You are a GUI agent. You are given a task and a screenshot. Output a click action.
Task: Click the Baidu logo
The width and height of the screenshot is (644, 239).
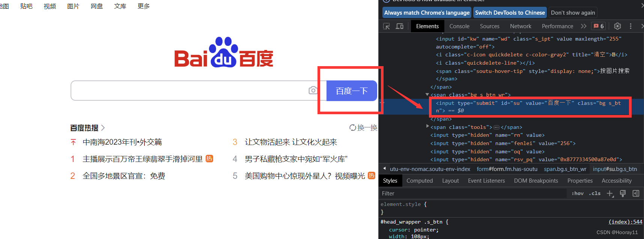(224, 52)
